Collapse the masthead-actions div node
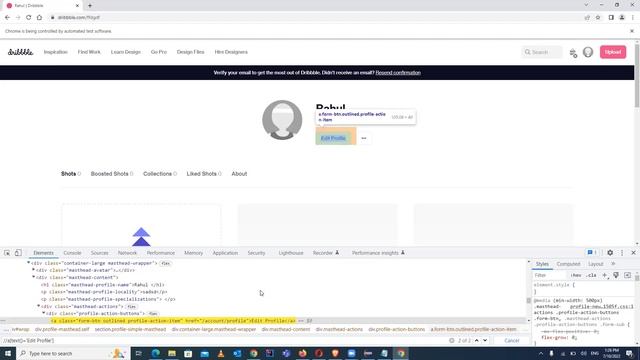Viewport: 640px width, 360px height. click(x=39, y=306)
